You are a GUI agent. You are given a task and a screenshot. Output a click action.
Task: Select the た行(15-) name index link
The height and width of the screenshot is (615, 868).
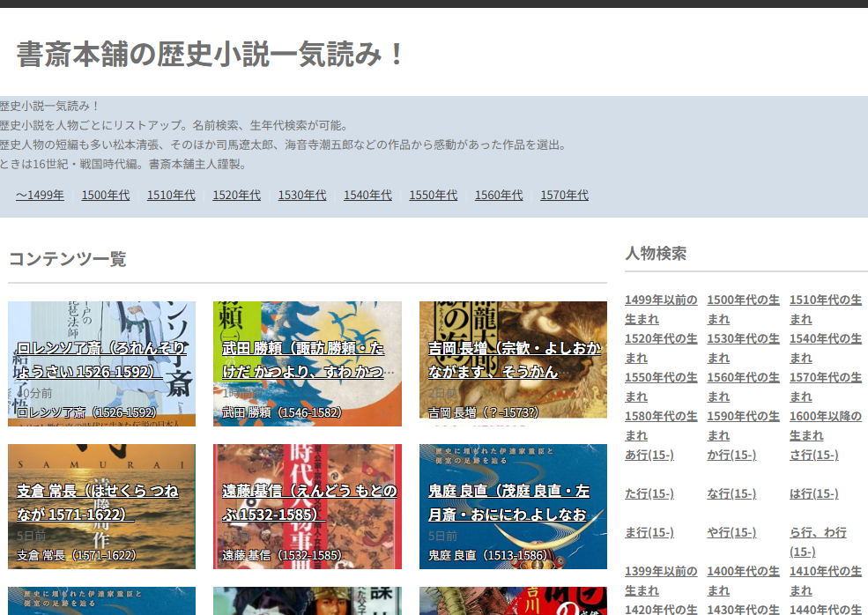tap(649, 493)
